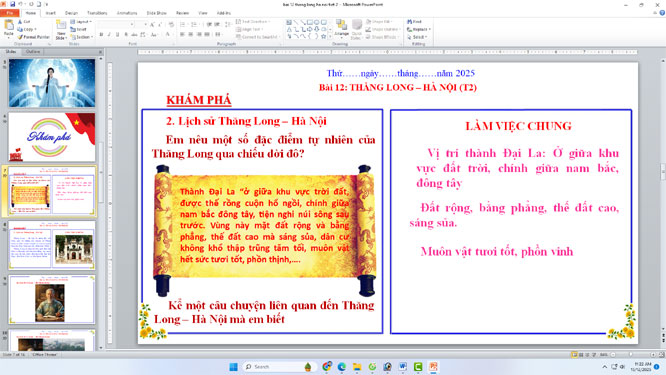Click the Align Text button
Viewport: 666px width, 375px height.
[249, 29]
